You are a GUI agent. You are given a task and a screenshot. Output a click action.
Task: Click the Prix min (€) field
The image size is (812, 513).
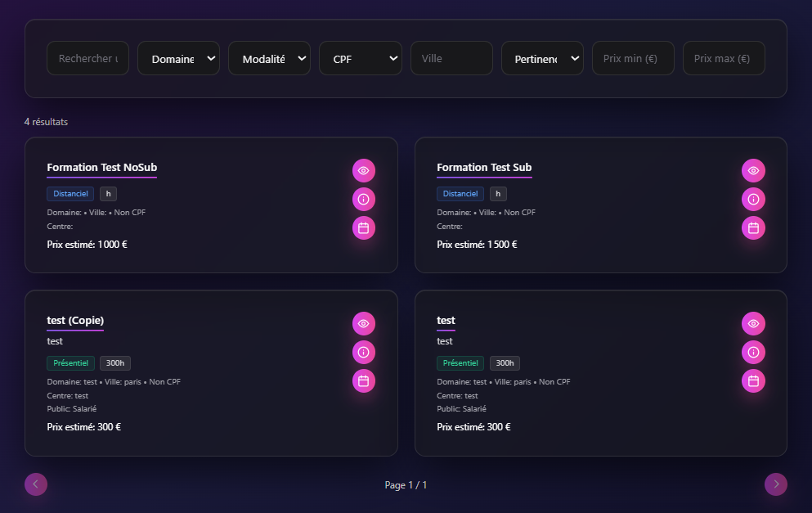tap(633, 59)
